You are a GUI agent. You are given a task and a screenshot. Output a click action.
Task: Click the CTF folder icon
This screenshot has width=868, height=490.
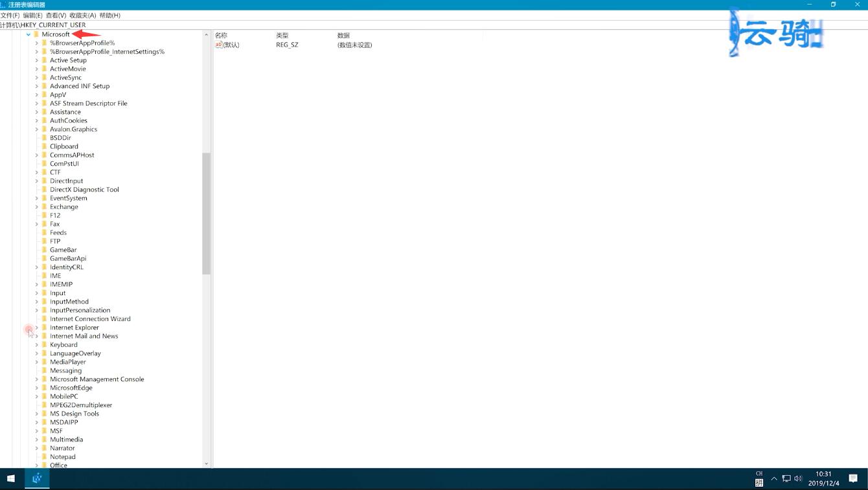click(x=45, y=172)
